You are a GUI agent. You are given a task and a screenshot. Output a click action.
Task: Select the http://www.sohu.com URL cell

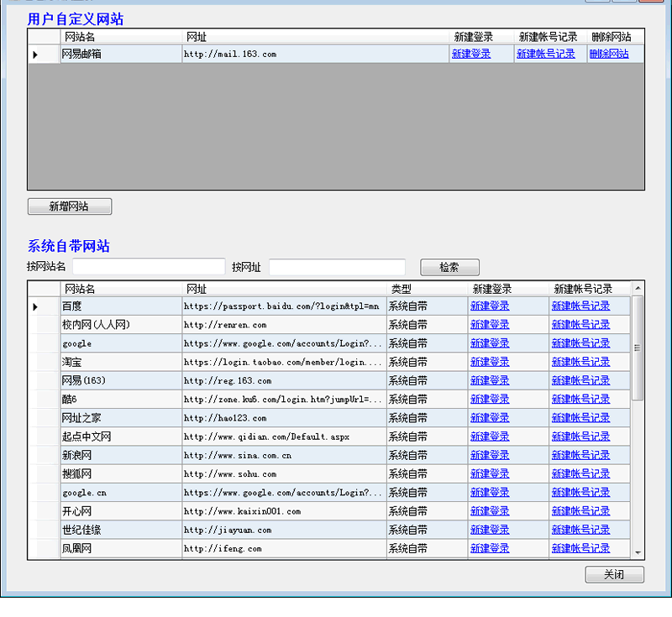pyautogui.click(x=284, y=474)
